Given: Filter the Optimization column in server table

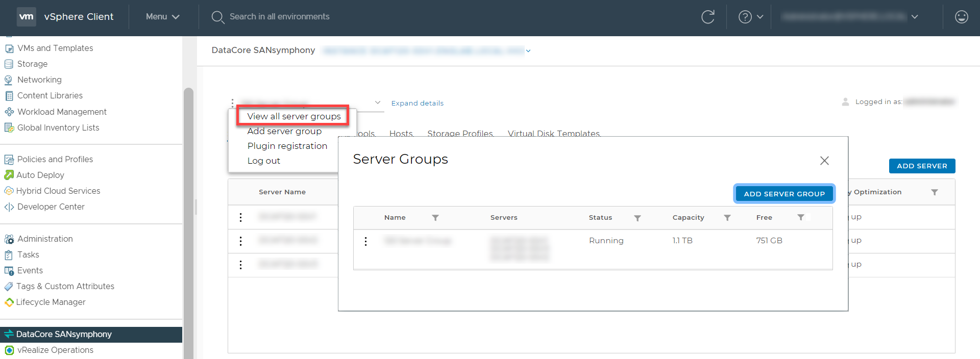Looking at the screenshot, I should [x=935, y=192].
